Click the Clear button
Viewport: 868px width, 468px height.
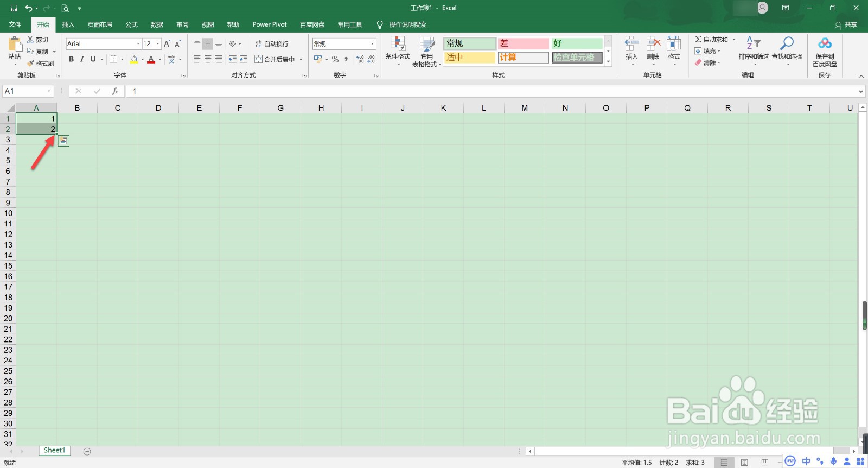click(x=707, y=63)
